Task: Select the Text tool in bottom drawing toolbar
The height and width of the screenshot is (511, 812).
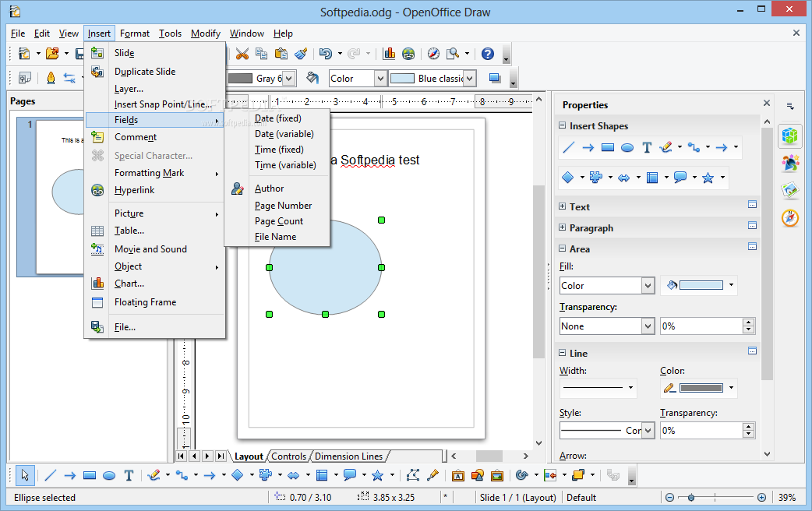Action: 129,475
